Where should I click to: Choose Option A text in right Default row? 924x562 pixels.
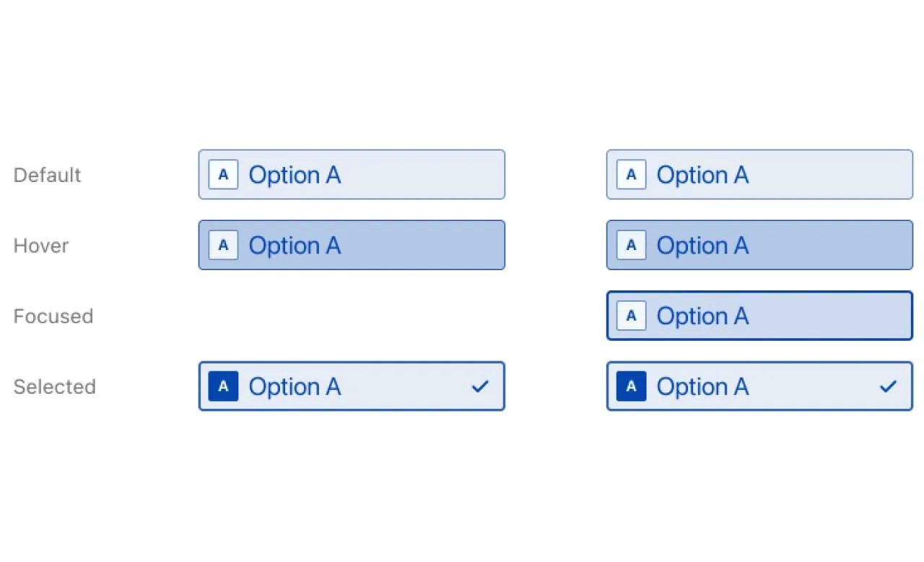pyautogui.click(x=702, y=176)
